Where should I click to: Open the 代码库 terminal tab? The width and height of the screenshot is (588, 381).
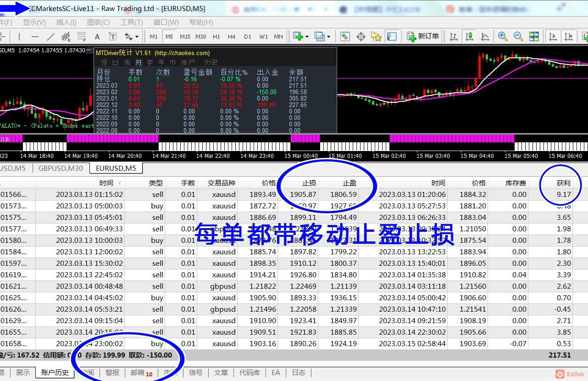(x=250, y=372)
